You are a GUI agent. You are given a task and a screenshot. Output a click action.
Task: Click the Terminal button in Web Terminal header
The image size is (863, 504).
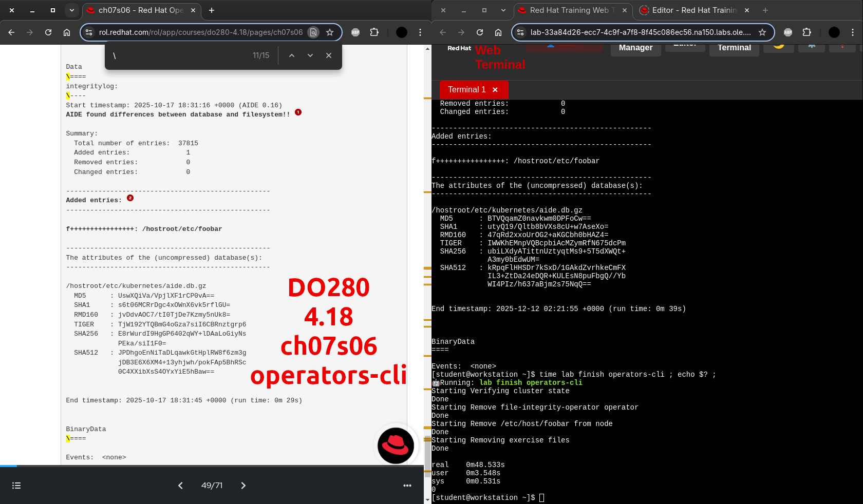point(734,48)
